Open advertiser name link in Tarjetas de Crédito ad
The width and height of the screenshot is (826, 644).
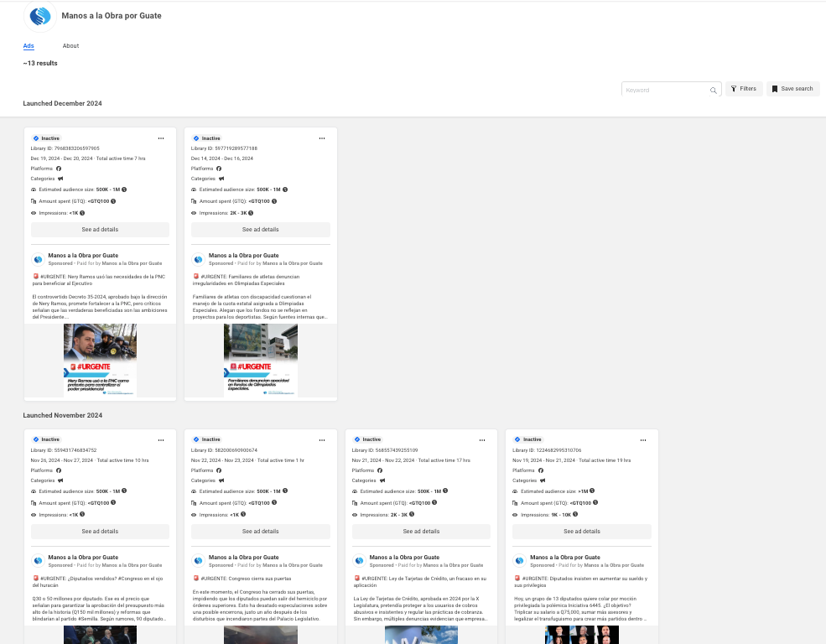click(x=404, y=557)
